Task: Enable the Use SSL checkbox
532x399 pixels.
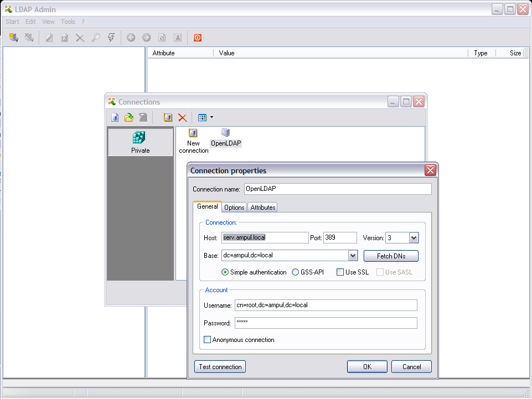Action: [340, 272]
